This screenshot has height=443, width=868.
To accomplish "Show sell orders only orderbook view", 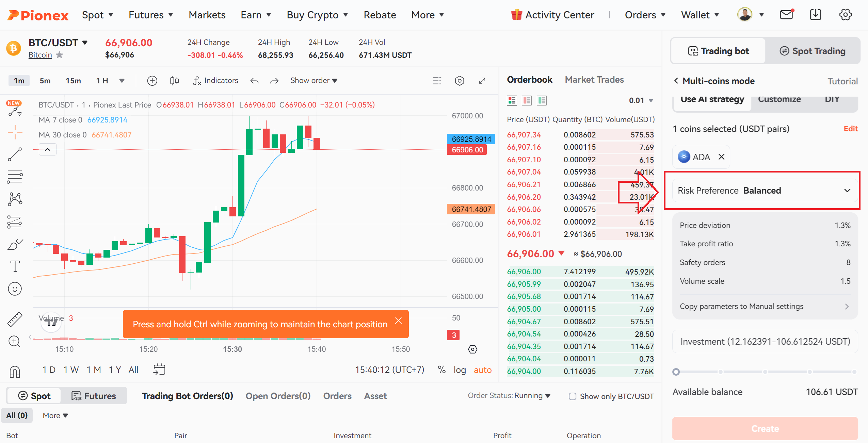I will pos(527,100).
